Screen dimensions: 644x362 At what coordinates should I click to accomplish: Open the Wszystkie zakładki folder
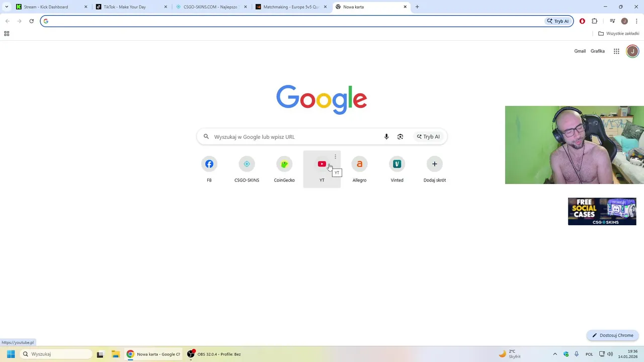[x=618, y=34]
